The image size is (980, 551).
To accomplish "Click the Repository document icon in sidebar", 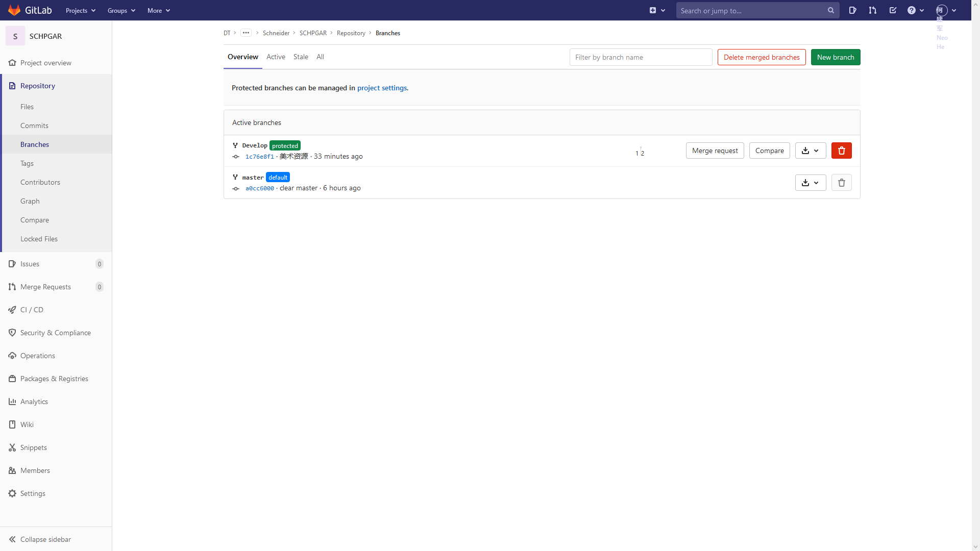I will (12, 86).
